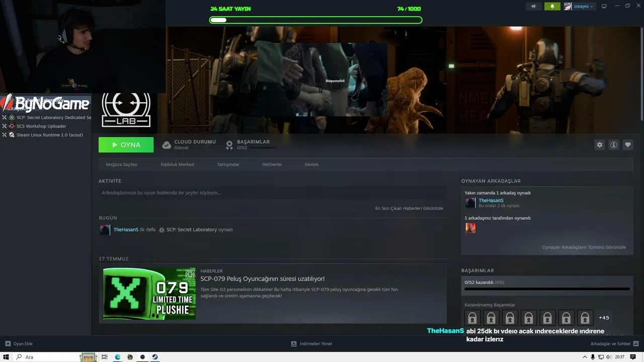The image size is (644, 362).
Task: Open Microsoft Edge from the taskbar
Action: click(118, 357)
